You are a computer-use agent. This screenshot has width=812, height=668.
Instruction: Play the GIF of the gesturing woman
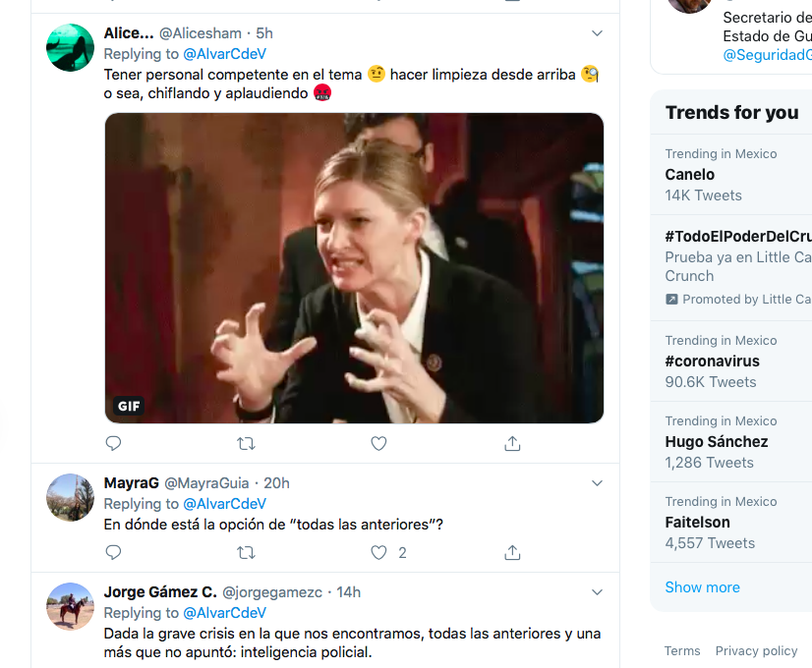coord(354,268)
